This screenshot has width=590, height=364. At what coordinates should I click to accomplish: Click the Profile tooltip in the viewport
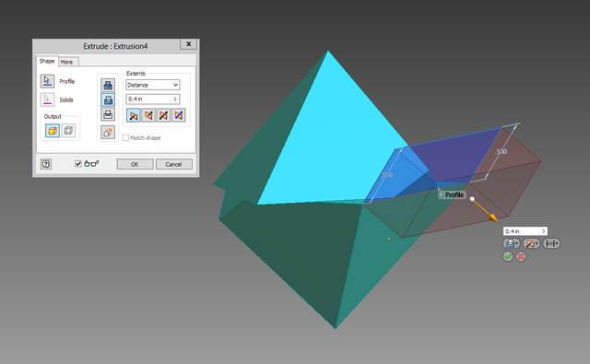[452, 194]
